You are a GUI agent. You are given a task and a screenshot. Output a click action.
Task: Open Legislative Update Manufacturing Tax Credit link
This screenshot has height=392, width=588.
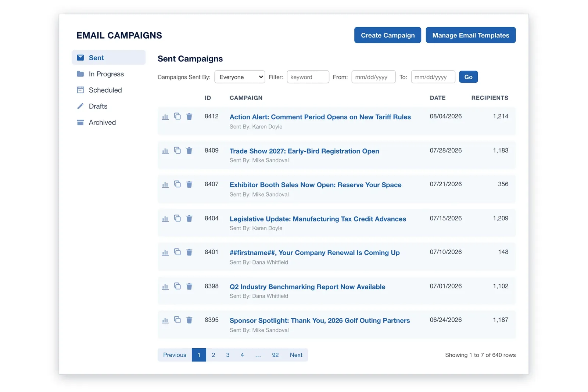[318, 219]
